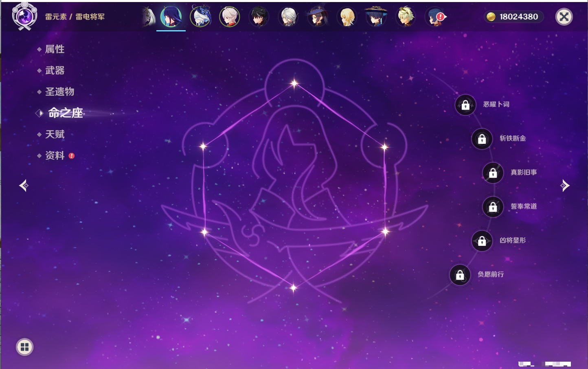Click the Mora coin icon
Viewport: 588px width, 369px height.
pos(491,17)
